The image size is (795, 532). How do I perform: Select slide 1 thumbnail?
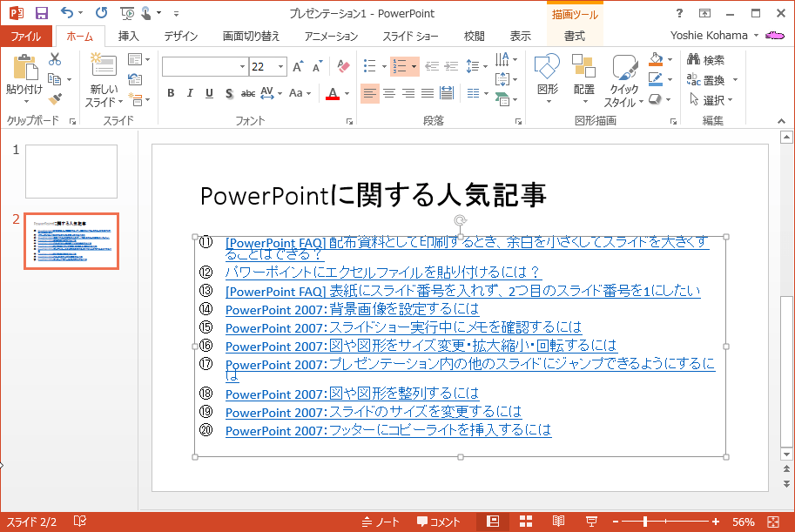tap(71, 172)
